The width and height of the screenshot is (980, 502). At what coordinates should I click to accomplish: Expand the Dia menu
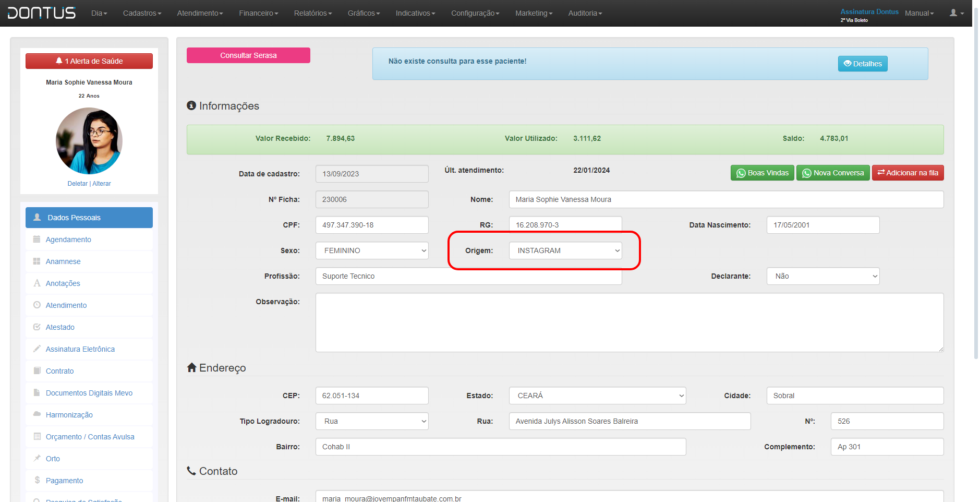[99, 13]
